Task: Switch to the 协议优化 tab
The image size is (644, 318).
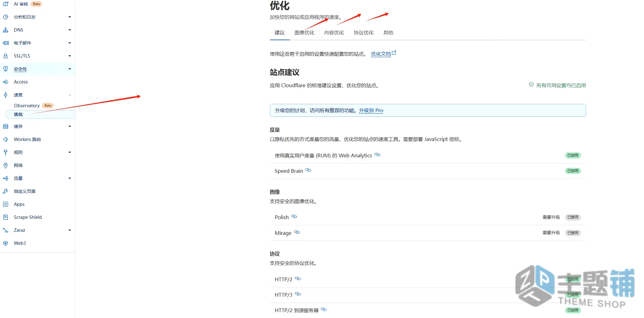Action: tap(364, 33)
